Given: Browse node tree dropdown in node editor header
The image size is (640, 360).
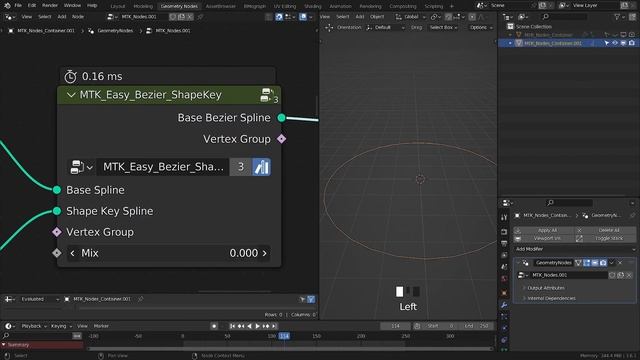Looking at the screenshot, I should tap(112, 17).
